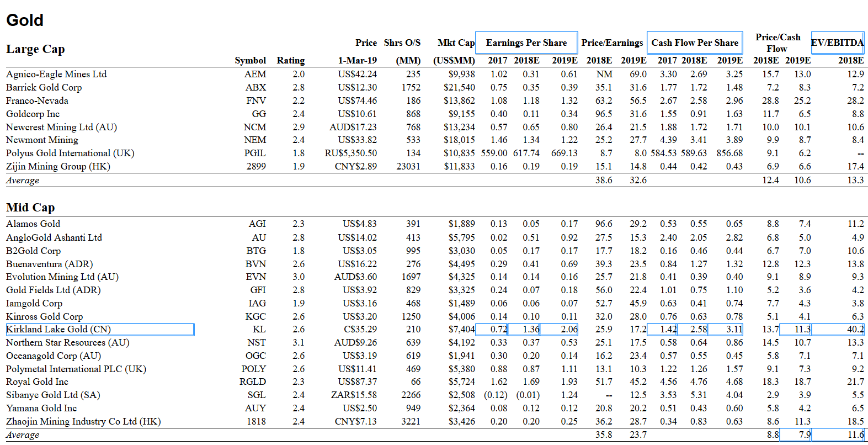The image size is (868, 445).
Task: Select Zijin Mining's shares outstanding 23031
Action: click(408, 167)
